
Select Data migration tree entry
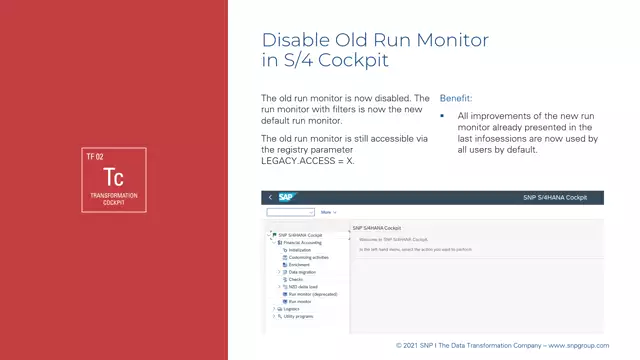[302, 272]
